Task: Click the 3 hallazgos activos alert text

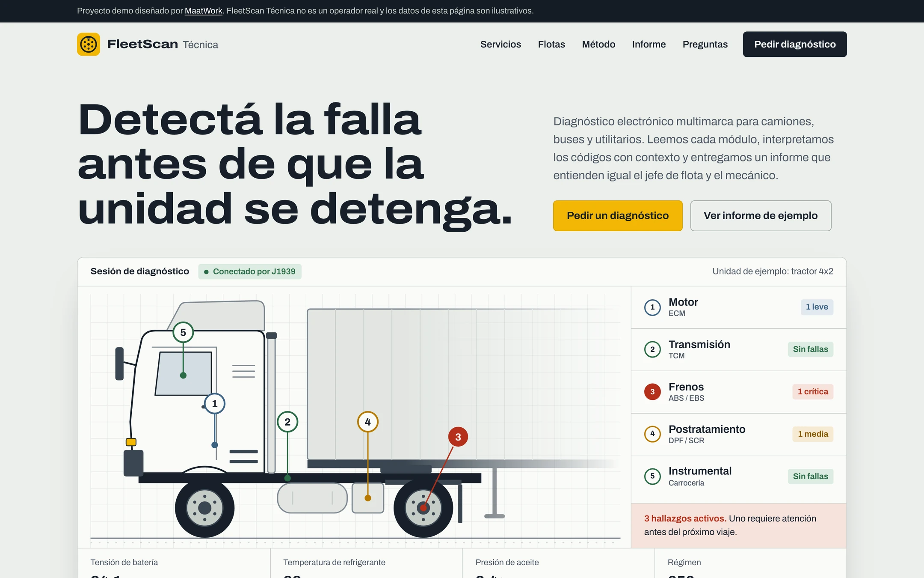Action: click(685, 518)
